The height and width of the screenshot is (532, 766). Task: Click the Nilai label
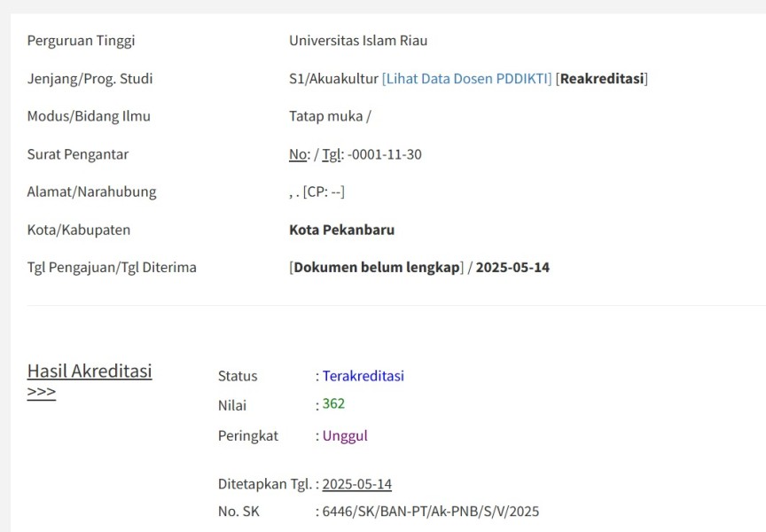232,405
